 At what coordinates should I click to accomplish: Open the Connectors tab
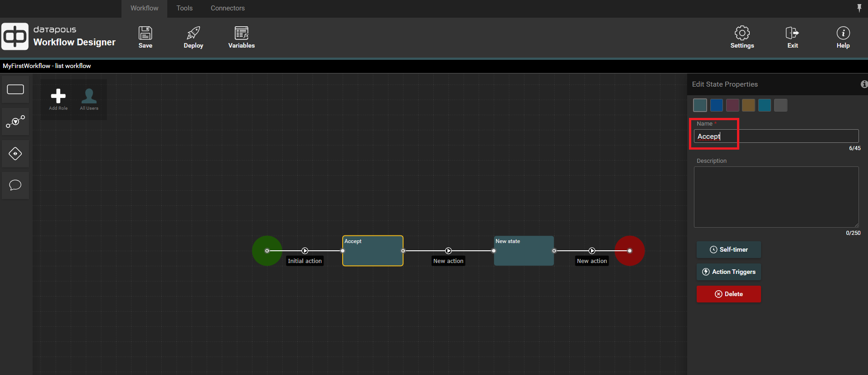tap(228, 8)
